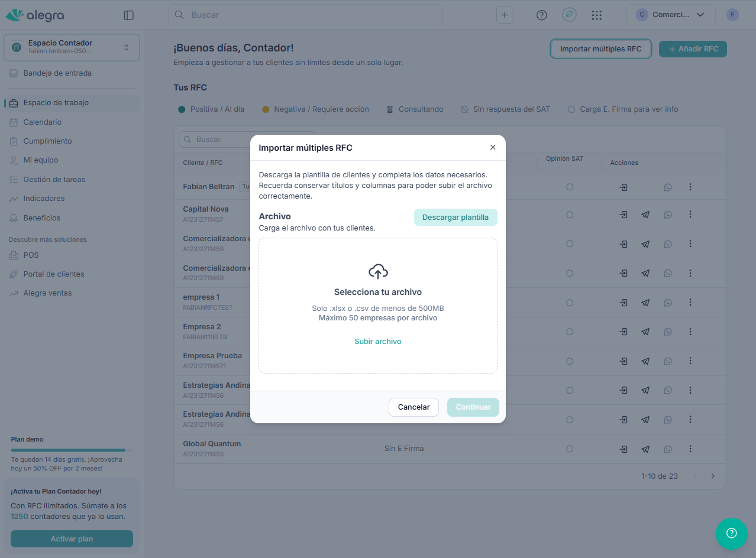
Task: Click the green leaf icon in header
Action: coord(569,15)
